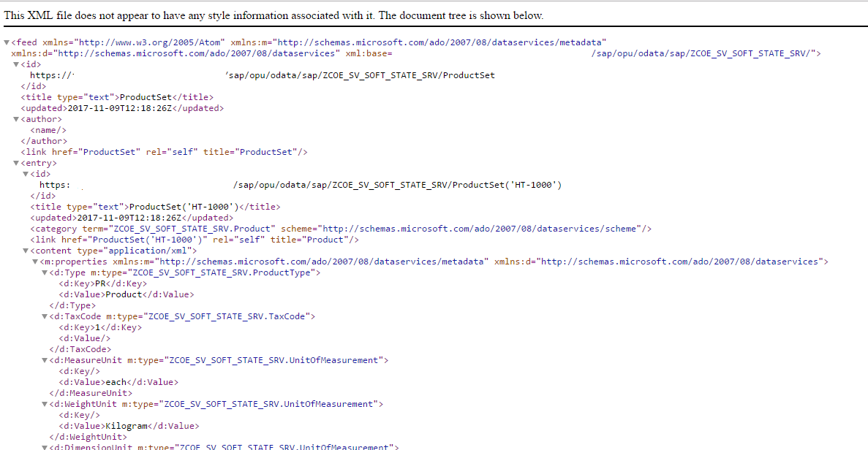Collapse the d:Type element
The width and height of the screenshot is (868, 450).
pos(44,272)
